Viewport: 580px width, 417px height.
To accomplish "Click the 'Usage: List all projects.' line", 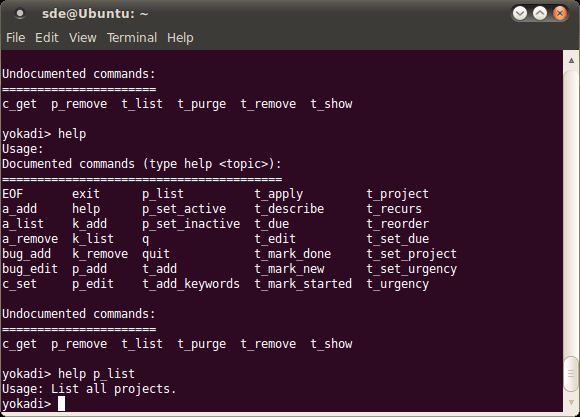I will [x=89, y=389].
